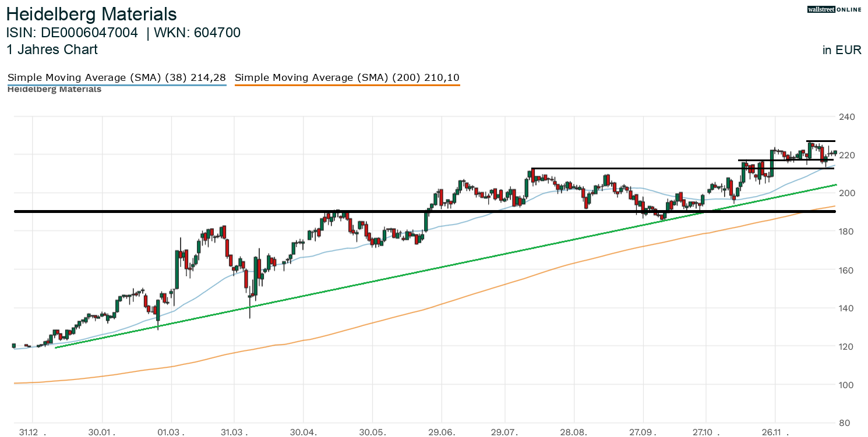Click the "in EUR" currency label

click(x=842, y=50)
